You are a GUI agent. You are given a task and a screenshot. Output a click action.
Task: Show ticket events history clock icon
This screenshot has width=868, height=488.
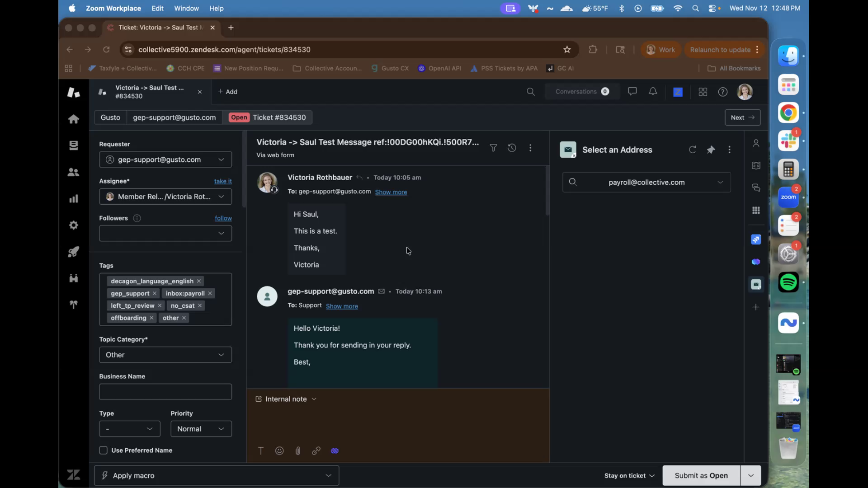point(512,148)
